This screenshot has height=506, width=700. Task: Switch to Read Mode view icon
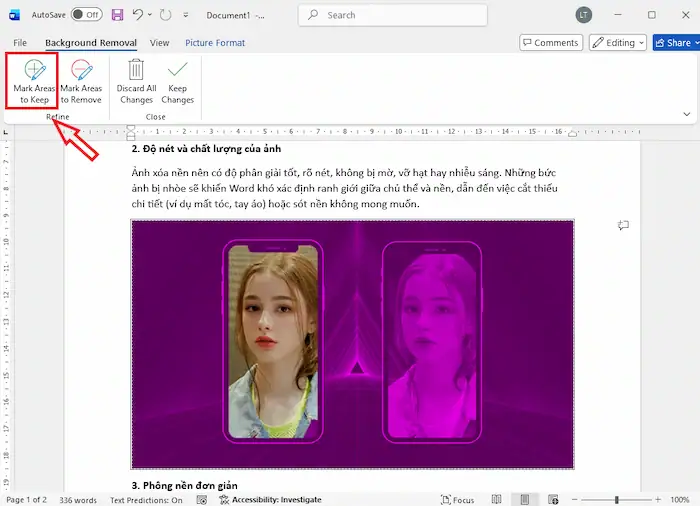[x=496, y=499]
